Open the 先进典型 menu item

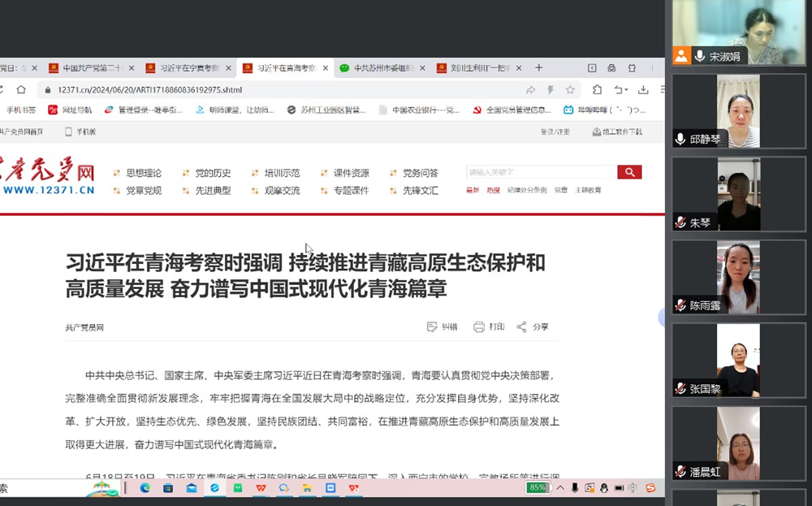click(x=213, y=191)
